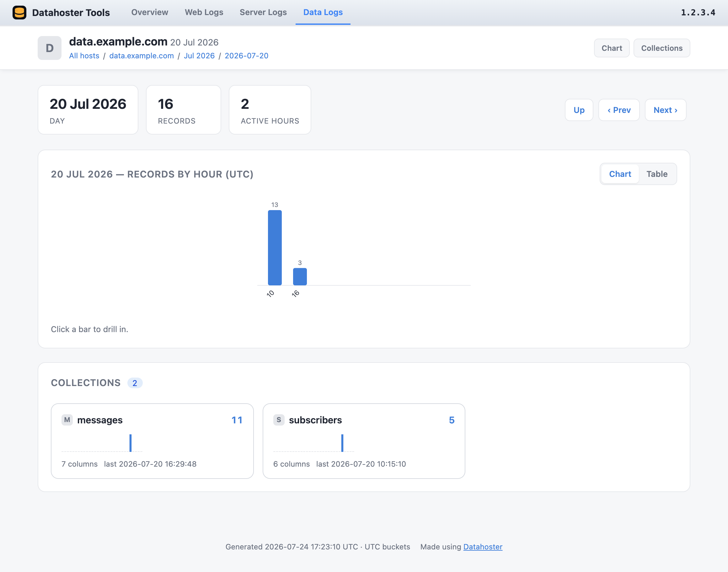Click the header Chart button
This screenshot has width=728, height=572.
(x=612, y=48)
